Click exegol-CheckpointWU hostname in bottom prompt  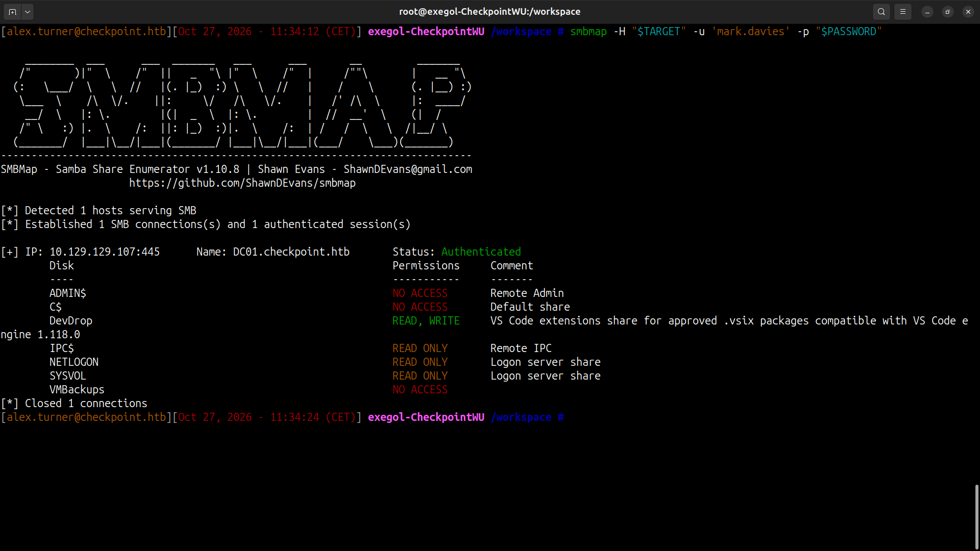point(426,417)
